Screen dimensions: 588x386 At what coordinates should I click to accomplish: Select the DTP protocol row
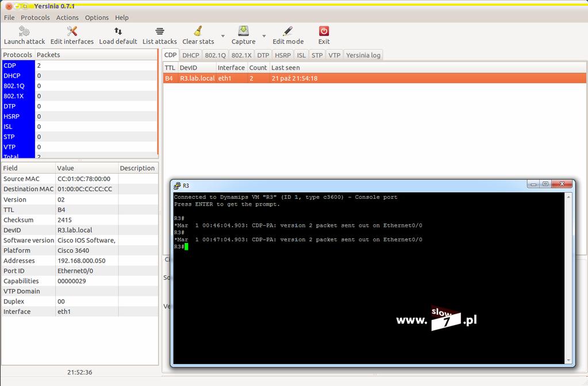pyautogui.click(x=79, y=106)
